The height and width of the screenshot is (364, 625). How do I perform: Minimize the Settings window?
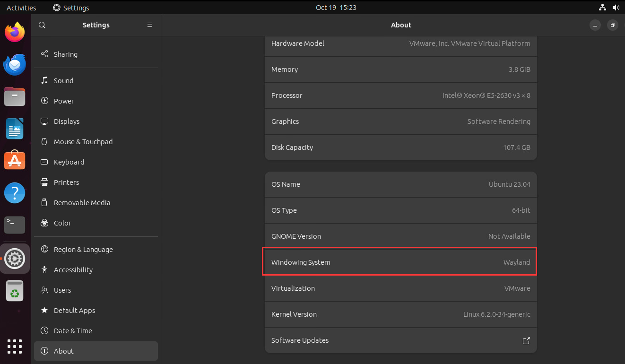(x=595, y=25)
